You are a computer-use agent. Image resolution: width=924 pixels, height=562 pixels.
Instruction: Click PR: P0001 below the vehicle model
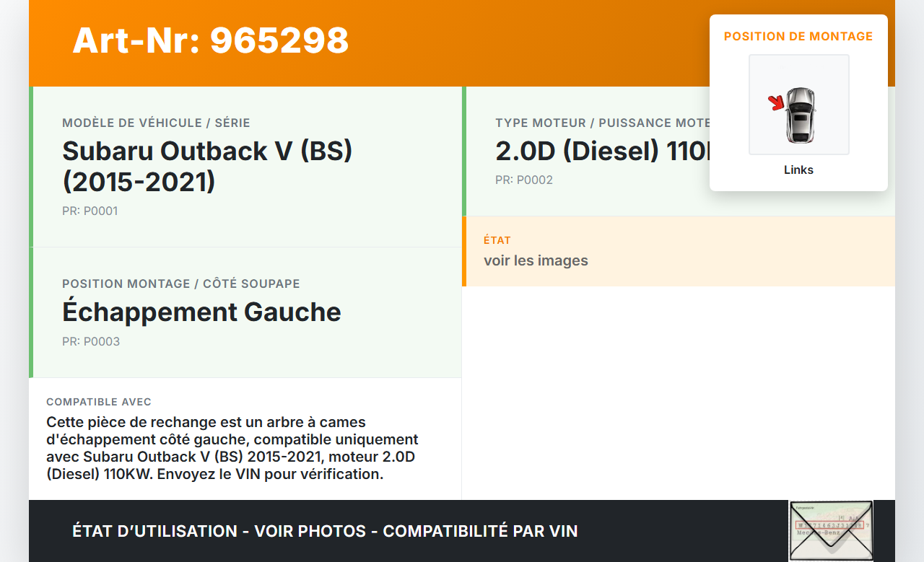click(x=90, y=211)
